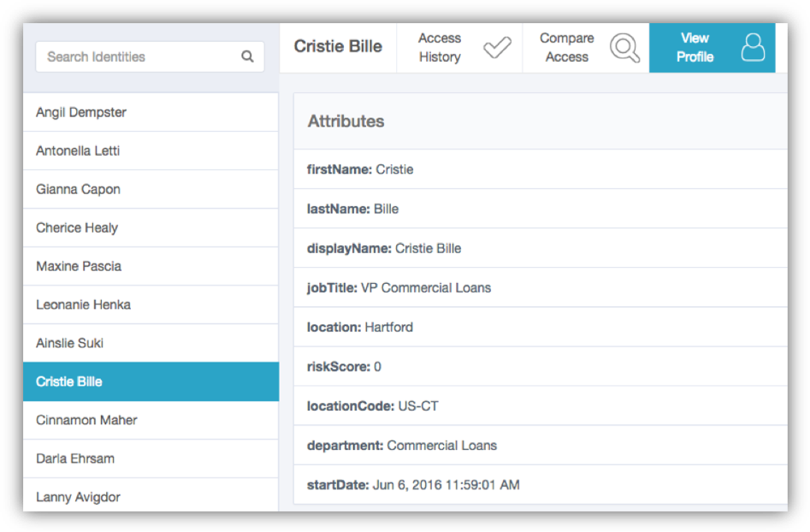Viewport: 810px width, 532px height.
Task: Open Cinnamon Maher's identity
Action: pos(151,421)
